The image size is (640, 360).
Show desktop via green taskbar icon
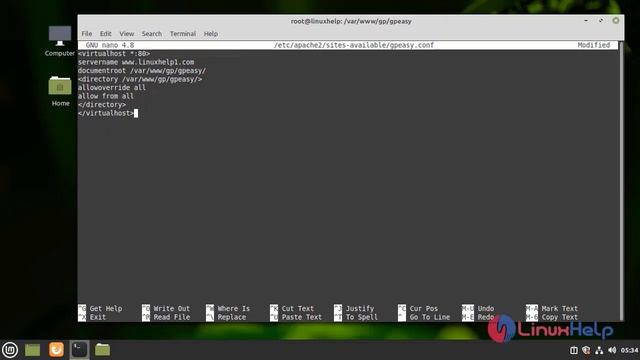click(32, 350)
